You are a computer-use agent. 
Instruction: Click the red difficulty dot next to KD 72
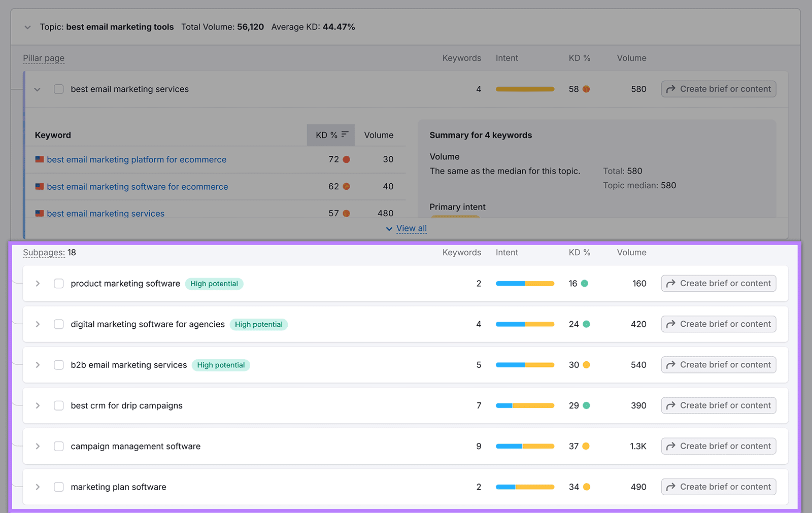[x=346, y=159]
